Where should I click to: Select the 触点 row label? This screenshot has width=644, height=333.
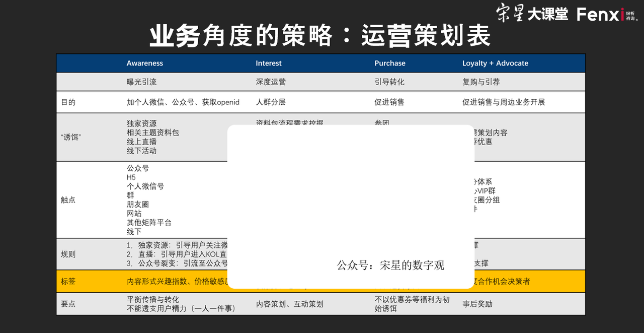tap(68, 199)
